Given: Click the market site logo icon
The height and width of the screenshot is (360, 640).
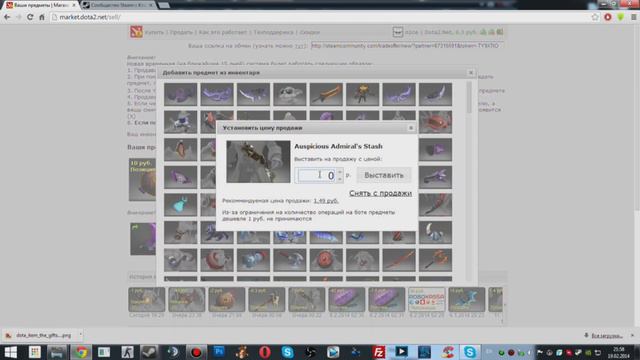Looking at the screenshot, I should (x=136, y=32).
